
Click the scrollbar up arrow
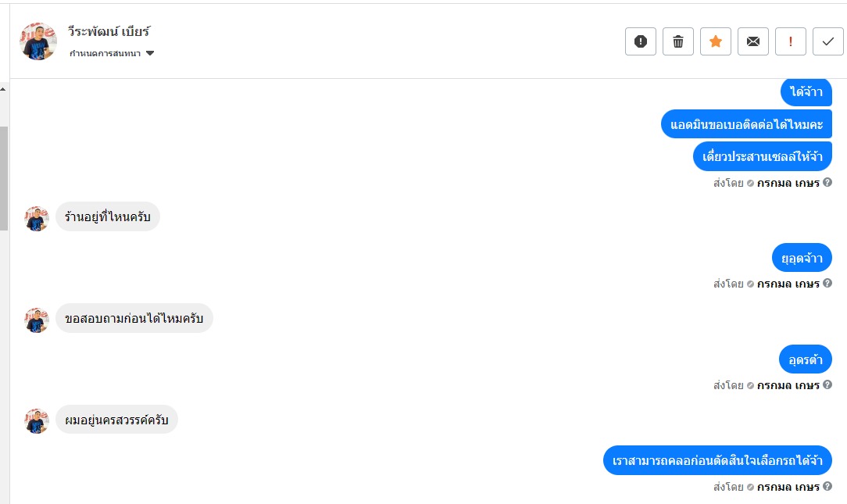click(4, 89)
